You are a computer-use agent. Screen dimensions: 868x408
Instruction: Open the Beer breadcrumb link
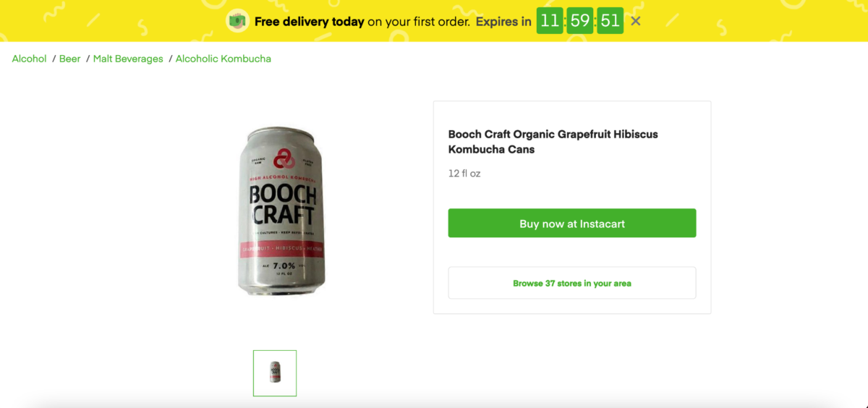(x=69, y=59)
